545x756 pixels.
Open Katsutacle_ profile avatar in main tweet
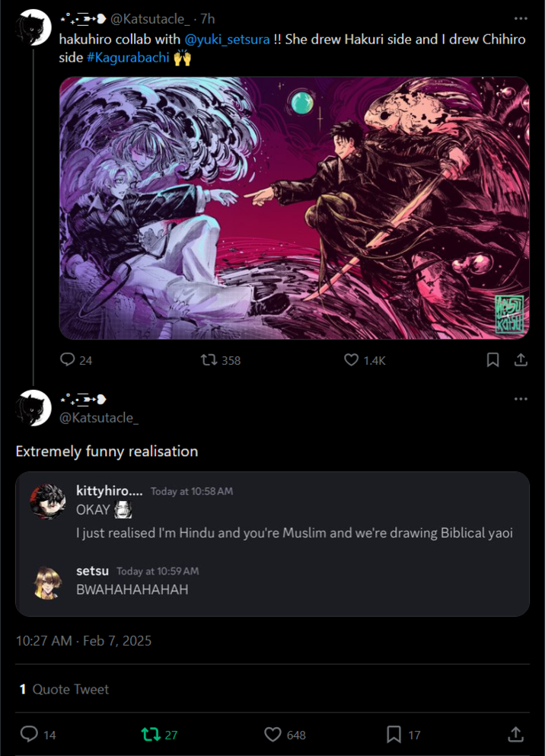(33, 409)
